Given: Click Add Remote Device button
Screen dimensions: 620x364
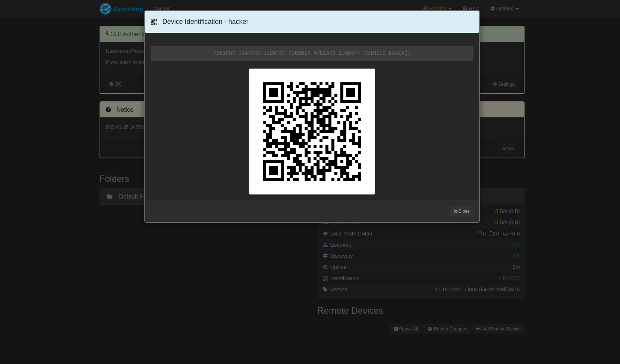Looking at the screenshot, I should pyautogui.click(x=498, y=329).
